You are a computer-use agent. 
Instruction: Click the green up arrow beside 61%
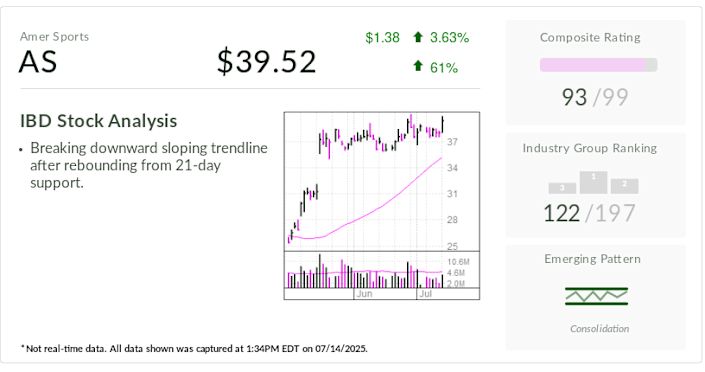tap(418, 66)
